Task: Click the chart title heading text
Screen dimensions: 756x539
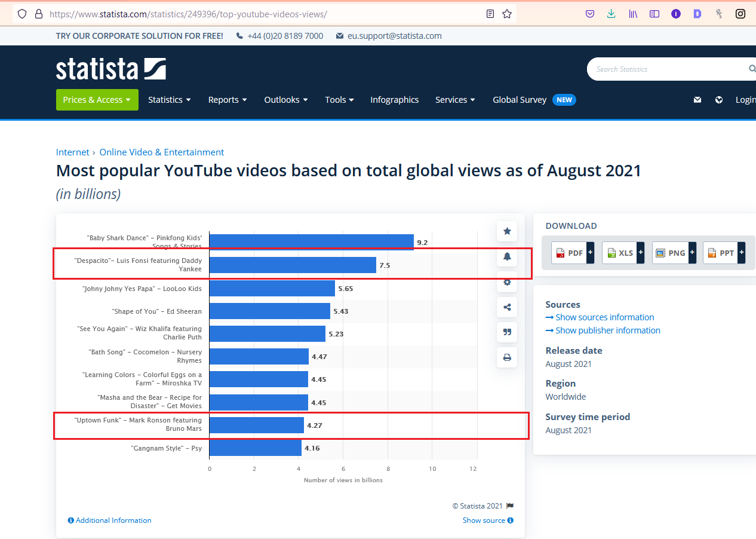Action: [x=349, y=171]
